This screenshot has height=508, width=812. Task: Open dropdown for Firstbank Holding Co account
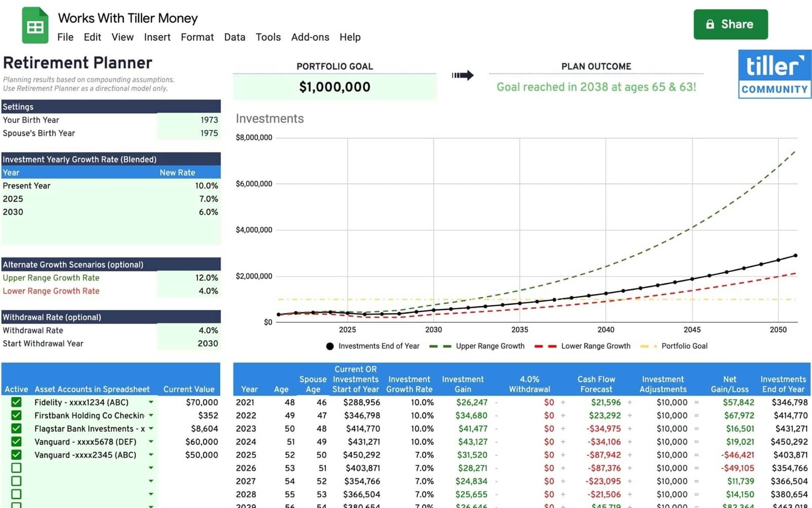[151, 416]
